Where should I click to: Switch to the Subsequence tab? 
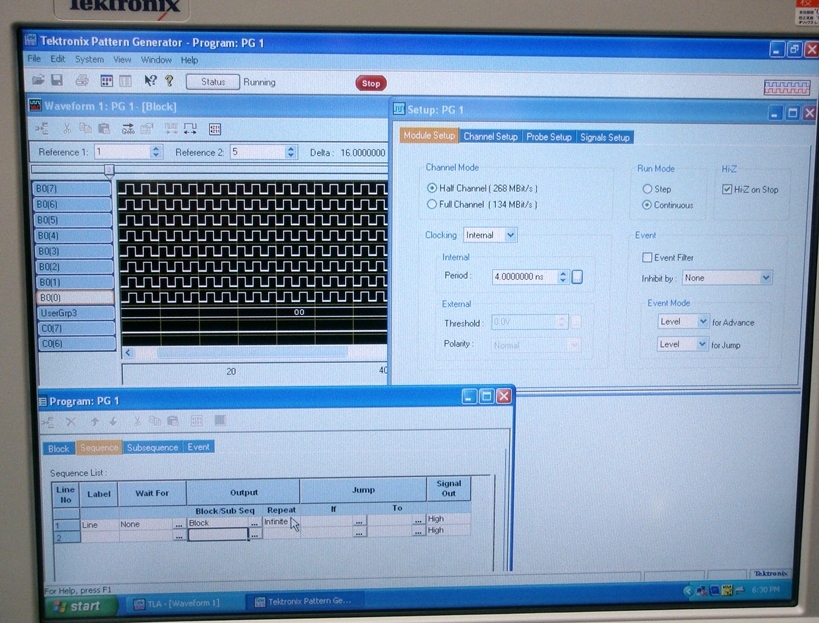153,448
